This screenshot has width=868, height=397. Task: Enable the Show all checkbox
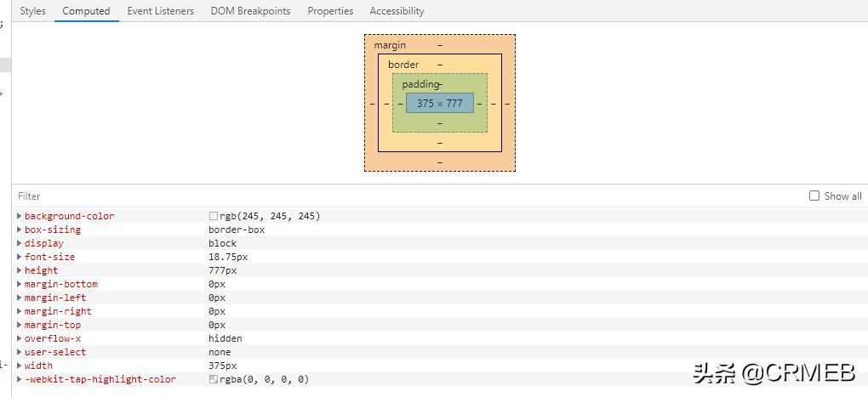click(x=814, y=196)
